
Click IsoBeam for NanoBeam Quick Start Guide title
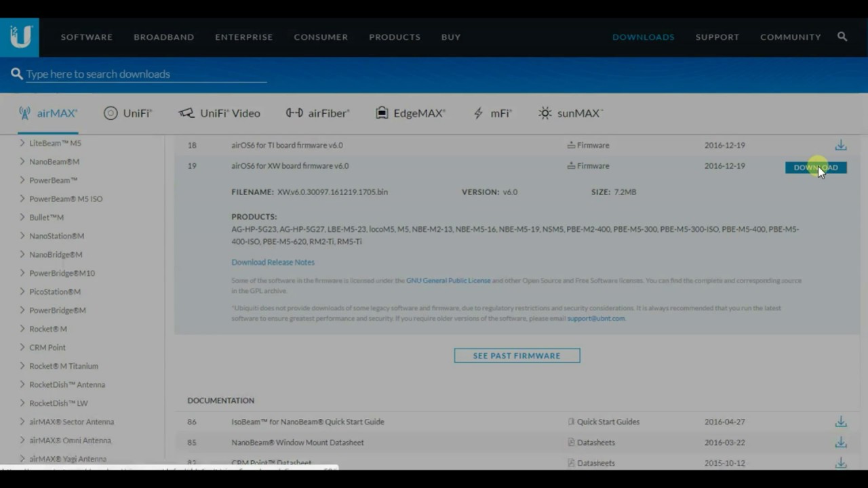tap(308, 422)
